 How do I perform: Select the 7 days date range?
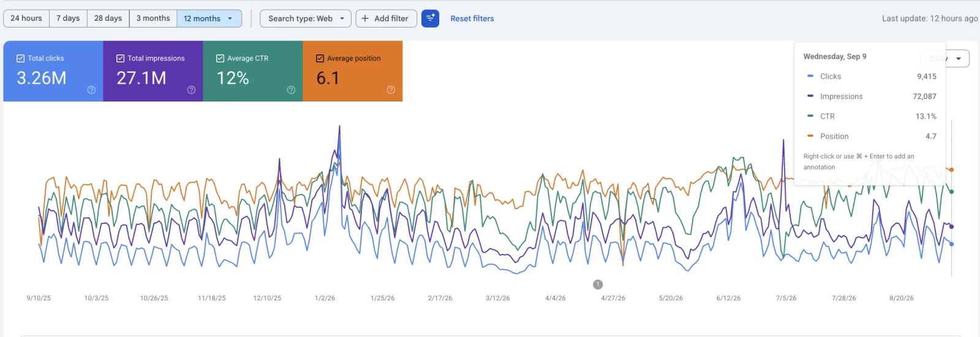(x=68, y=18)
